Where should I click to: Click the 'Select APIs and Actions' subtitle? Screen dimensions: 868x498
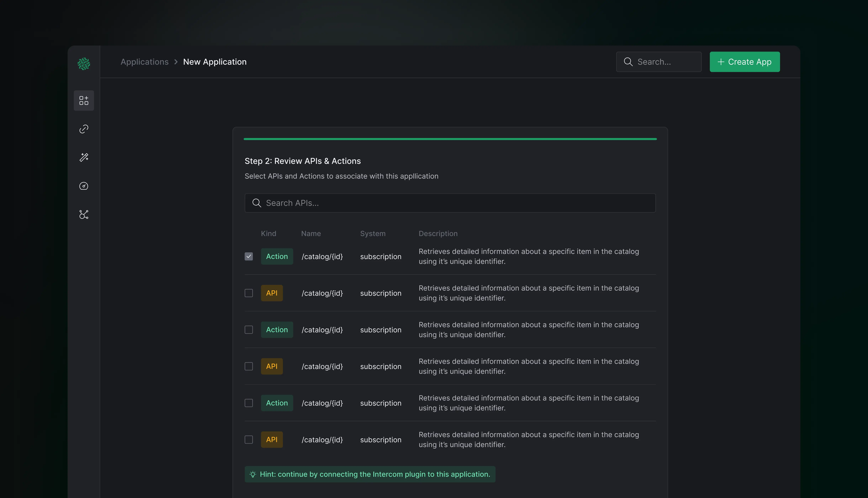(x=341, y=176)
